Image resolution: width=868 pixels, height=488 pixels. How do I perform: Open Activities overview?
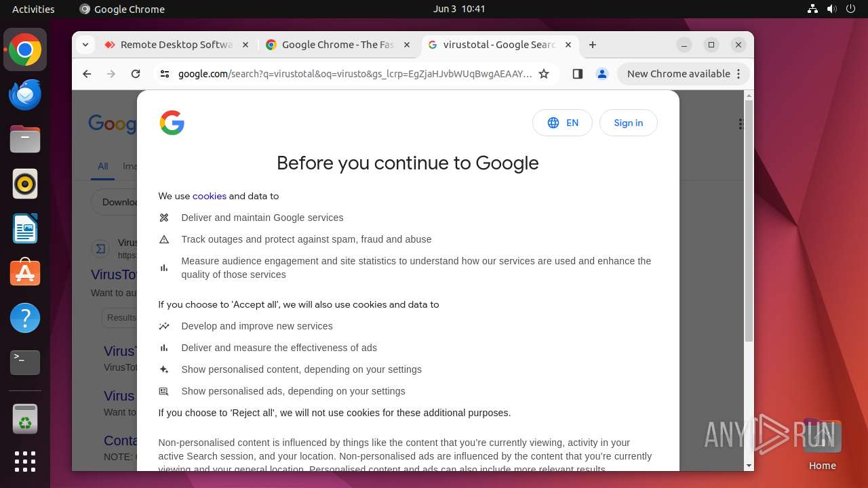(x=33, y=9)
